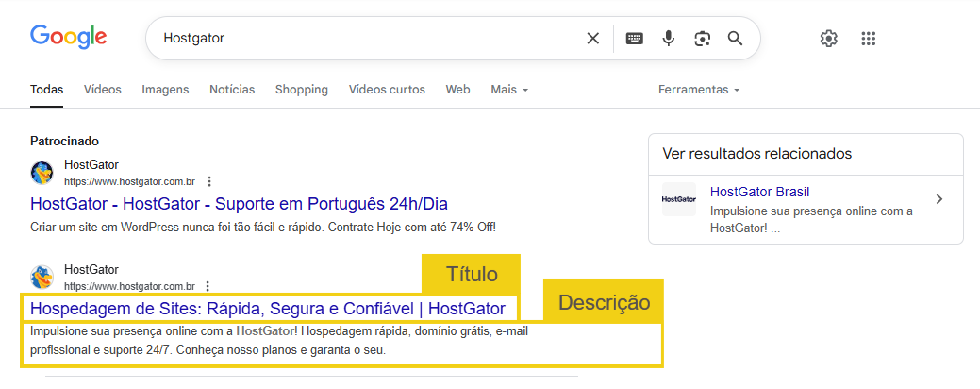Open the Ferramentas dropdown

(x=699, y=90)
